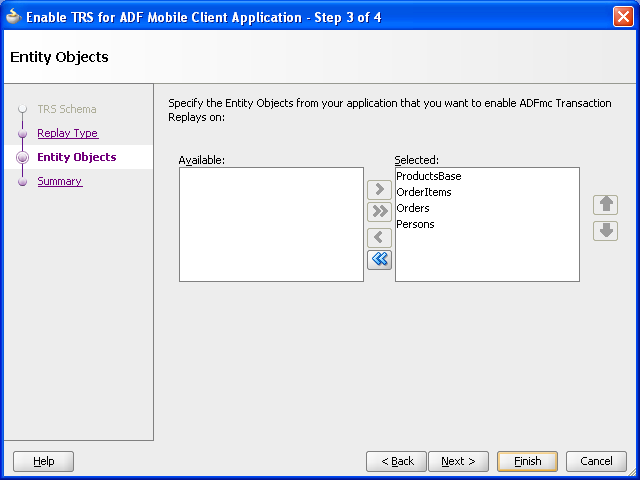640x480 pixels.
Task: Click the Summary step bullet
Action: [22, 182]
